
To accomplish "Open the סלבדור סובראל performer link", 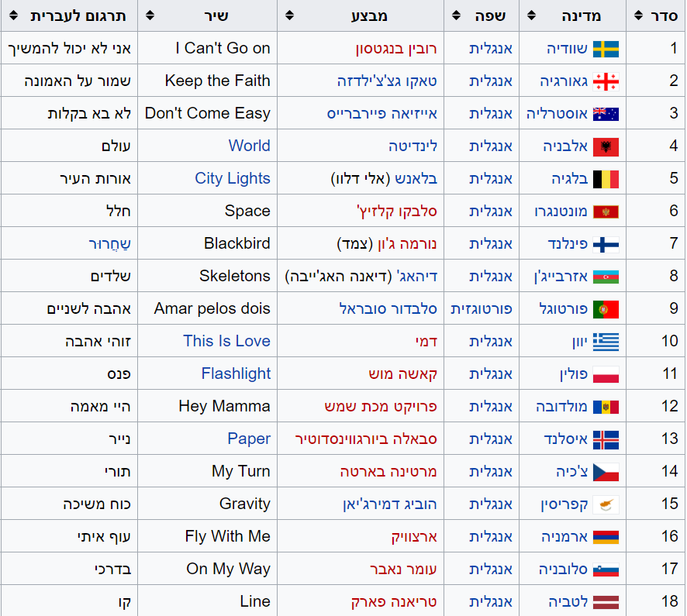I will [388, 308].
